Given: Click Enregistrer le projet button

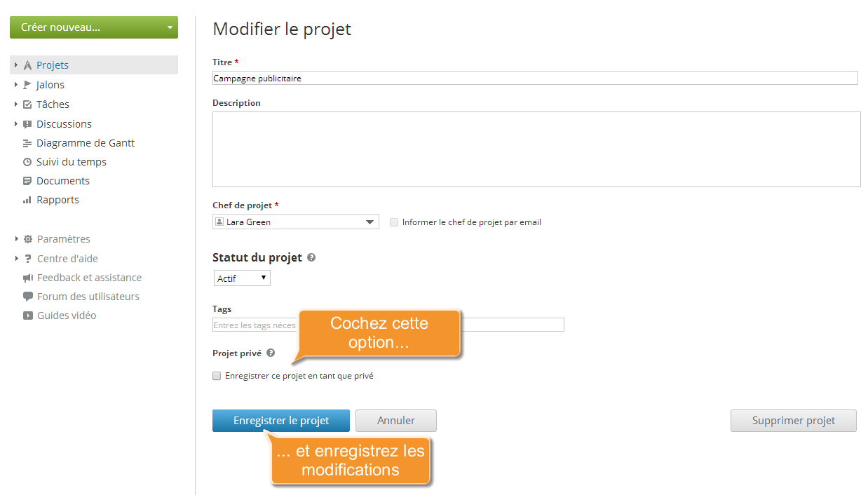Looking at the screenshot, I should pos(281,421).
